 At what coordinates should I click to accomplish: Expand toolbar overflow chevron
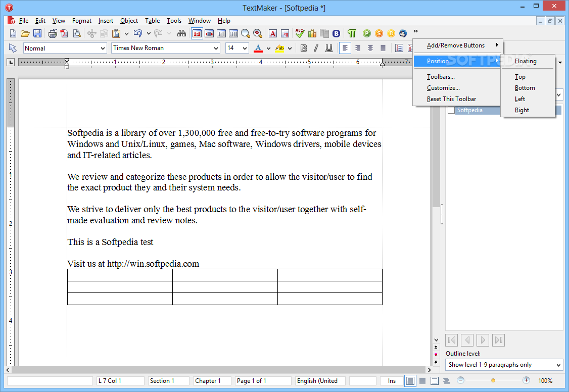click(415, 31)
